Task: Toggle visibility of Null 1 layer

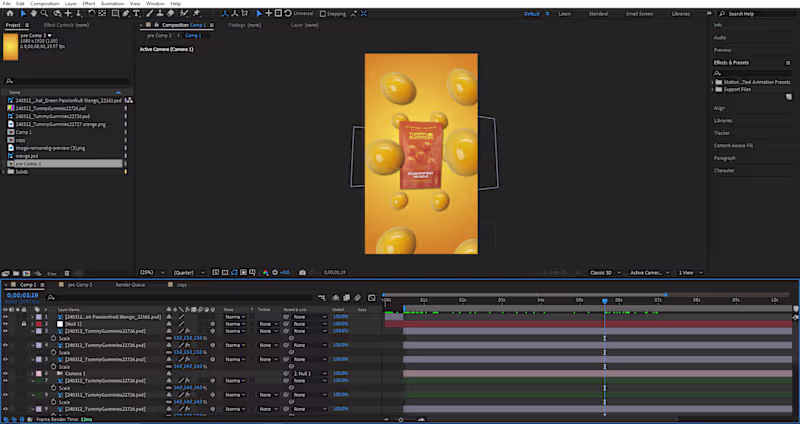Action: [x=5, y=324]
